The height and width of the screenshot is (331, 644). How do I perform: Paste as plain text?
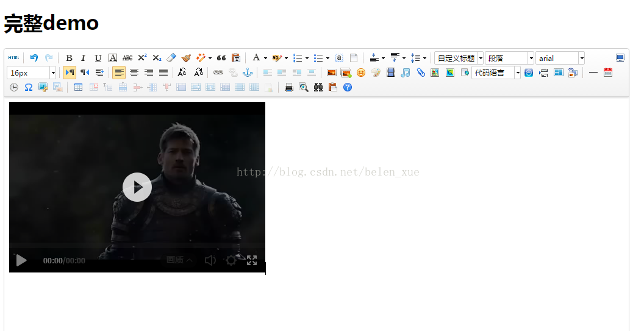[x=236, y=58]
